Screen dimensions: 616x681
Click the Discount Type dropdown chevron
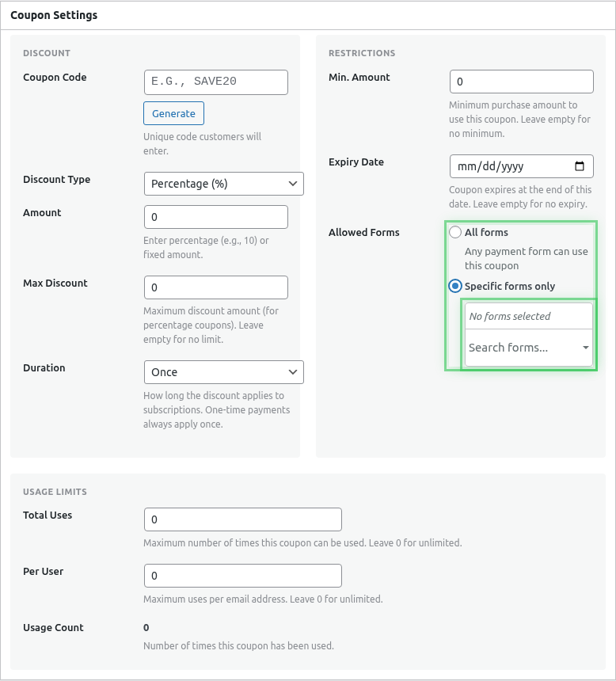tap(294, 183)
